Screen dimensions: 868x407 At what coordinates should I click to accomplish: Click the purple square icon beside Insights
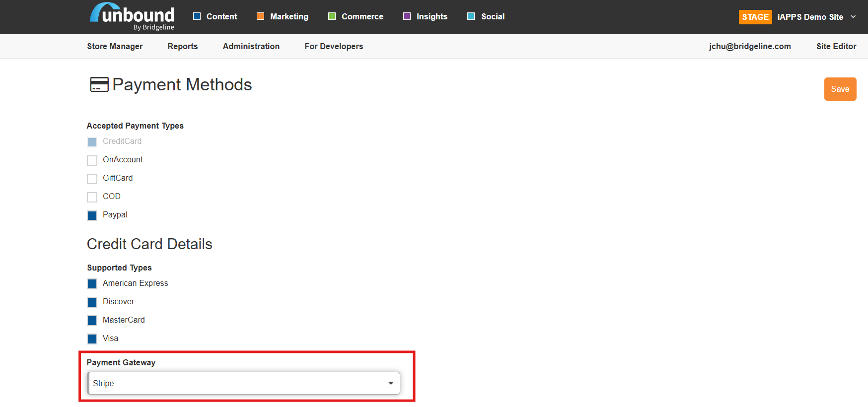(x=407, y=16)
